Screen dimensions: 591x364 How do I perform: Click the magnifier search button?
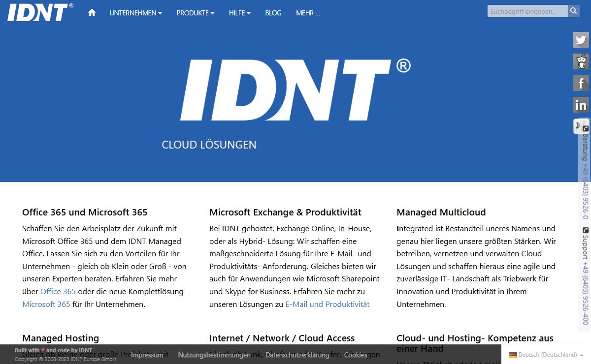click(574, 11)
